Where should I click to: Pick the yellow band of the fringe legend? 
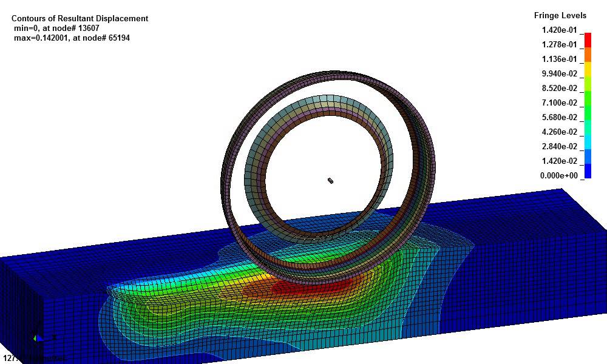588,69
